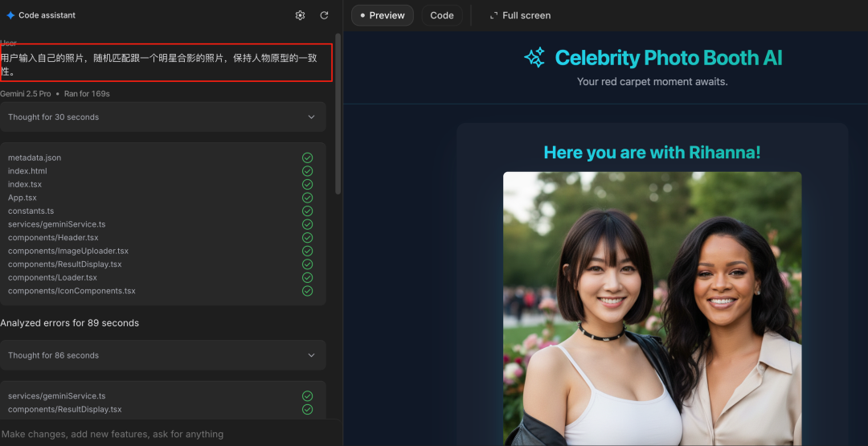Click the Celebrity Photo Booth sparkle logo
The width and height of the screenshot is (868, 446).
(x=534, y=58)
